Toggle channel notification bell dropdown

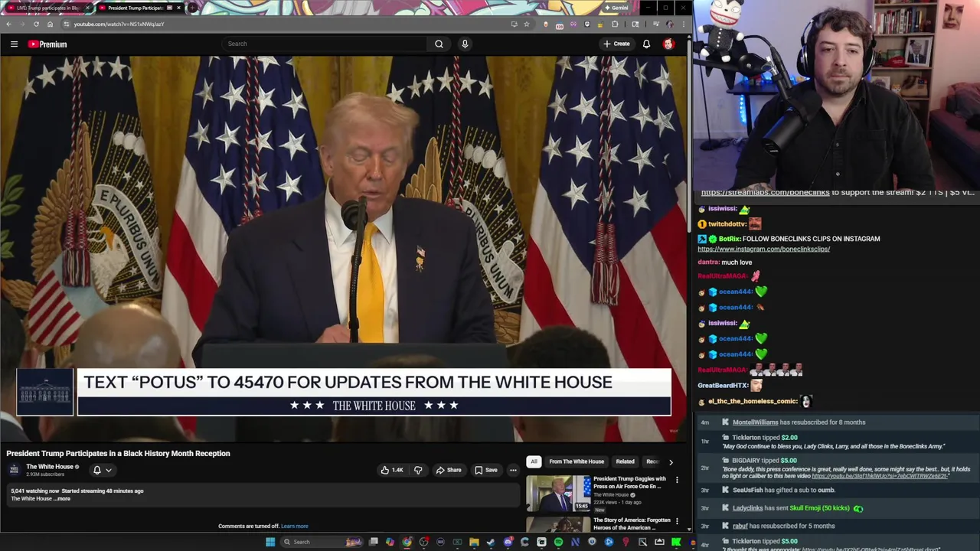tap(102, 470)
